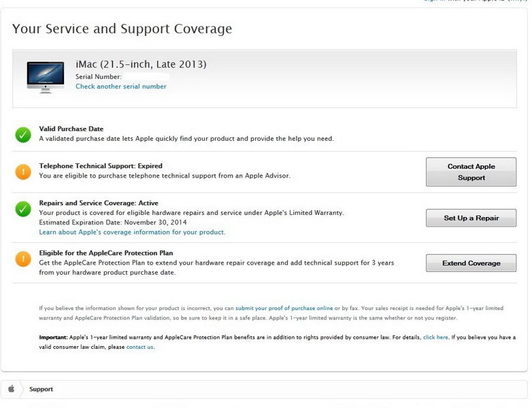Image resolution: width=532 pixels, height=408 pixels.
Task: Open the consumer law click here link
Action: (435, 337)
